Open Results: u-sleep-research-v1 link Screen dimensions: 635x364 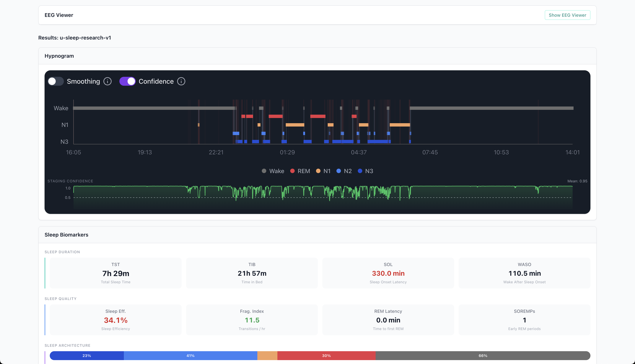pos(75,38)
